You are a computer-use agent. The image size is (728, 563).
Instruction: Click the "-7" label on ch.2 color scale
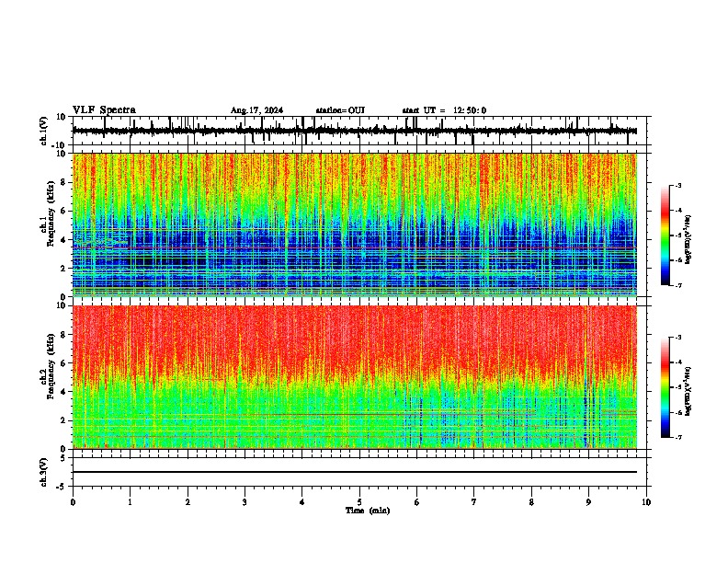pos(677,437)
